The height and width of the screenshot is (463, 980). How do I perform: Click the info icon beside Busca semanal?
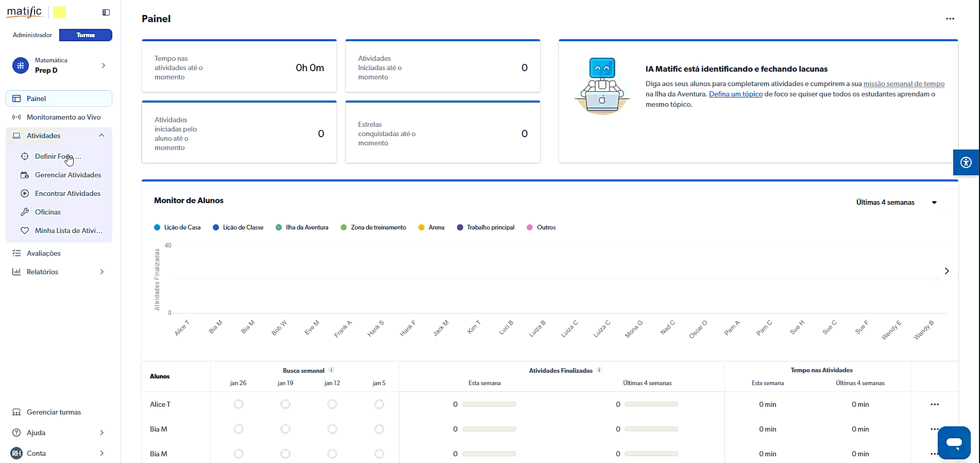coord(331,370)
